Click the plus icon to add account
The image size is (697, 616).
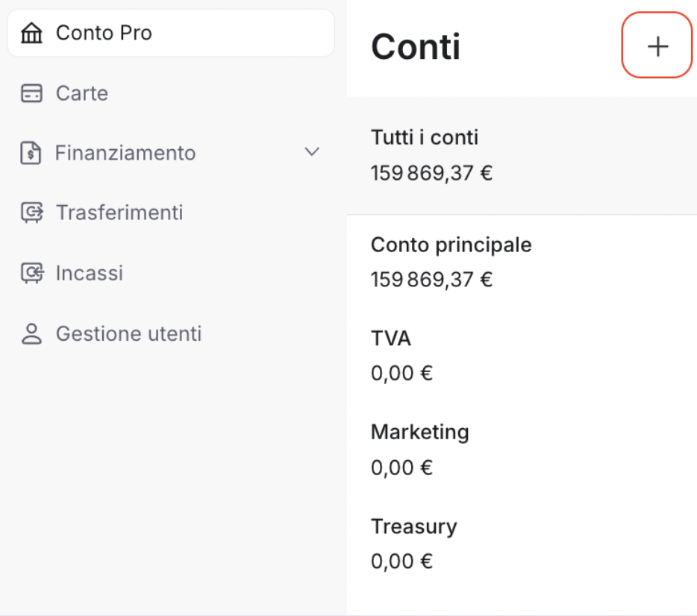point(657,46)
